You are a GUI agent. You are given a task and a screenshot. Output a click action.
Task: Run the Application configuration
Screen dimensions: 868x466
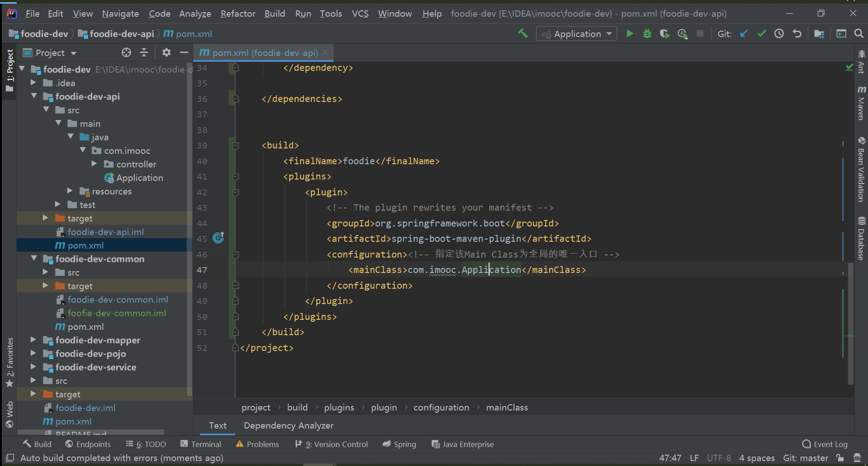(x=630, y=33)
